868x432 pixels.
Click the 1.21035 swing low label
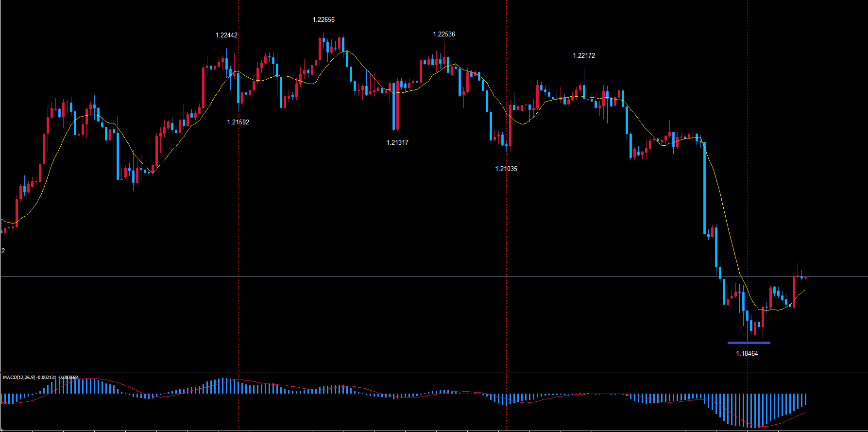tap(506, 169)
